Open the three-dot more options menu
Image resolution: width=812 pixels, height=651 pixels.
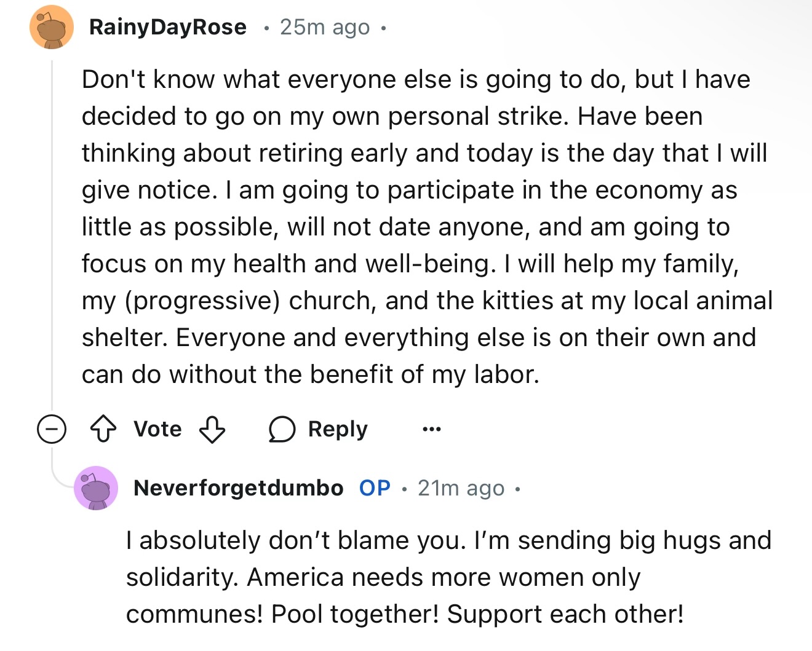[431, 429]
